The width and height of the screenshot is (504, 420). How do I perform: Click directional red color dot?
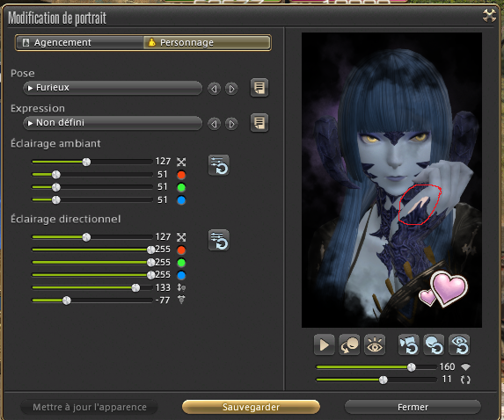point(181,250)
